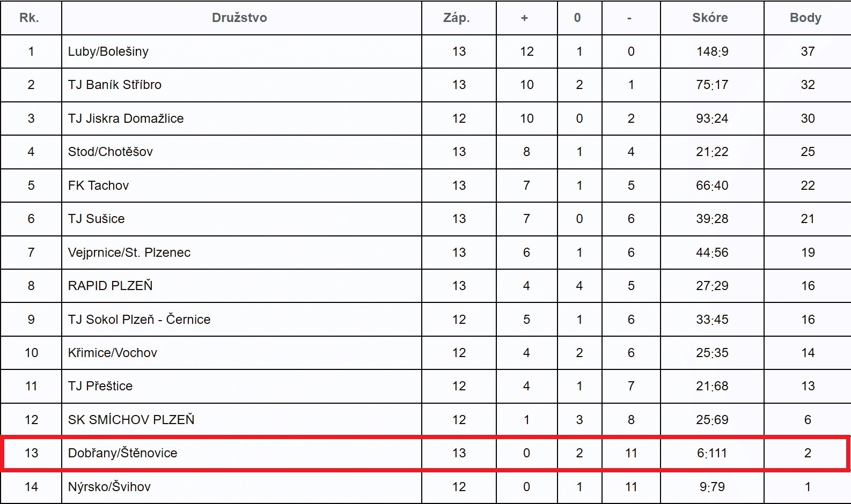The width and height of the screenshot is (851, 504).
Task: Click the Stod/Chotěšov team name
Action: tap(111, 152)
